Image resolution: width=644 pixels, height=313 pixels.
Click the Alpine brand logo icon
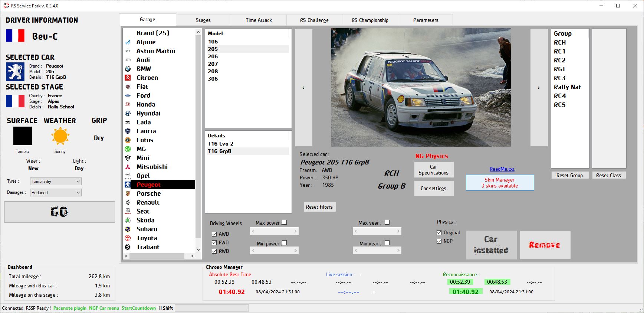click(x=128, y=42)
